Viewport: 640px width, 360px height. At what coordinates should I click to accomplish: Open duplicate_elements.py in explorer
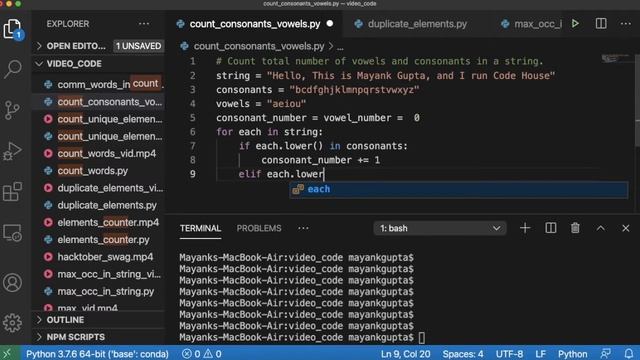[x=99, y=205]
